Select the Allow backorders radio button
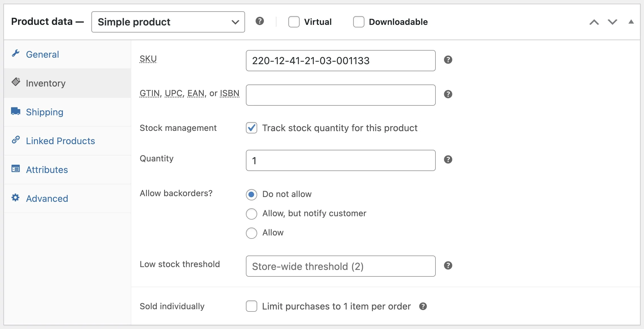This screenshot has width=644, height=329. pyautogui.click(x=252, y=233)
